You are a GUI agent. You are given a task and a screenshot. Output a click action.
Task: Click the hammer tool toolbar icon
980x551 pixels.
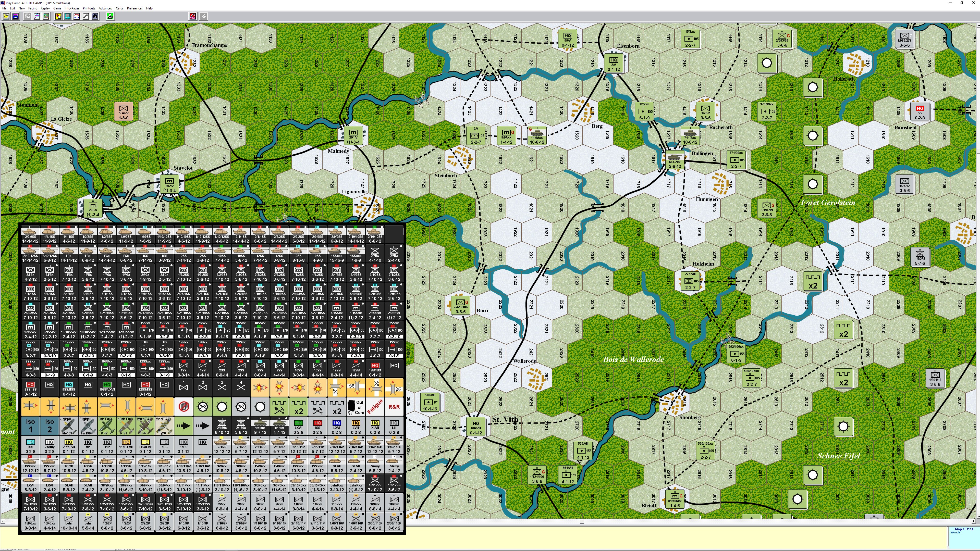(x=86, y=16)
